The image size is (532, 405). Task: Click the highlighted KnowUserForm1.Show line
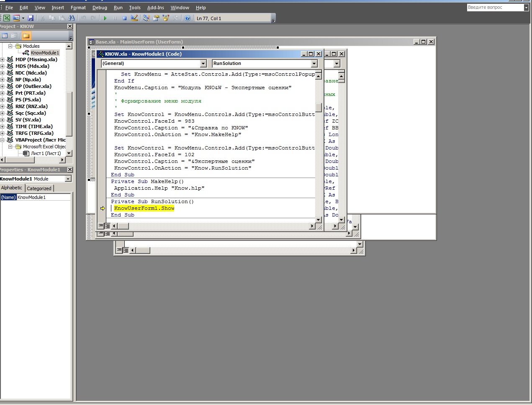pyautogui.click(x=144, y=208)
